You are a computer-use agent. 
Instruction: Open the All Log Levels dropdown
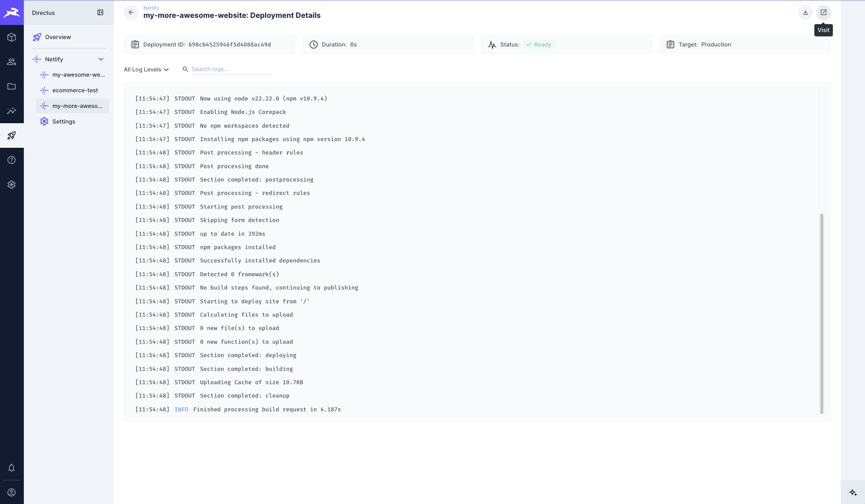[x=146, y=69]
